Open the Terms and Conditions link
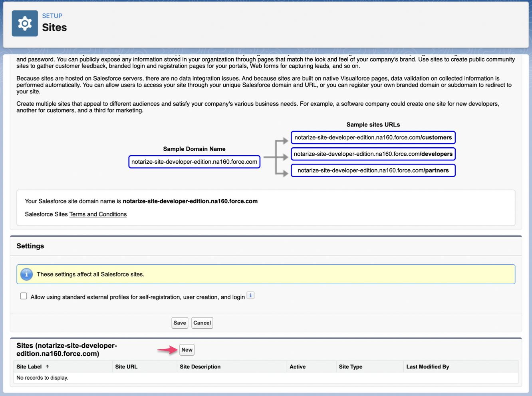Viewport: 532px width, 396px height. point(98,214)
